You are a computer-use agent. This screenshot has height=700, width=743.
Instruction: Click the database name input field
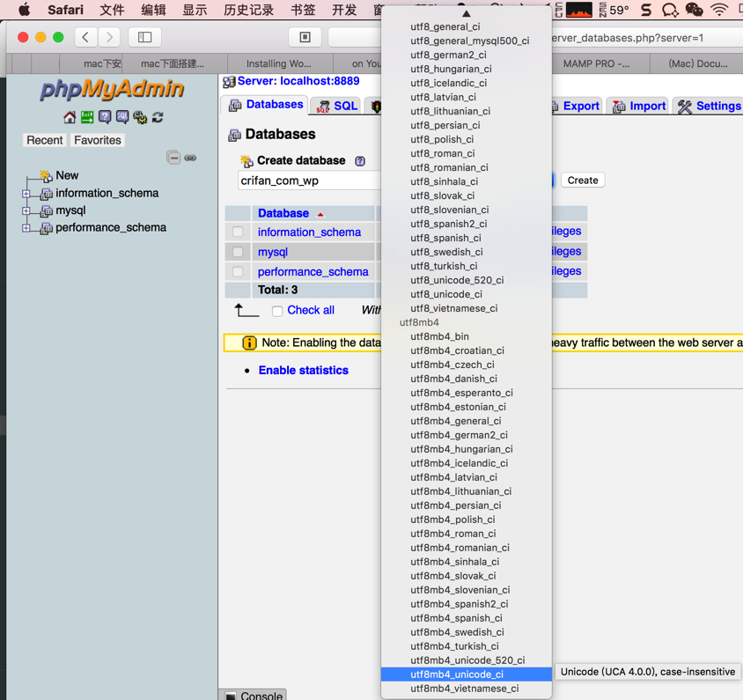(x=309, y=181)
